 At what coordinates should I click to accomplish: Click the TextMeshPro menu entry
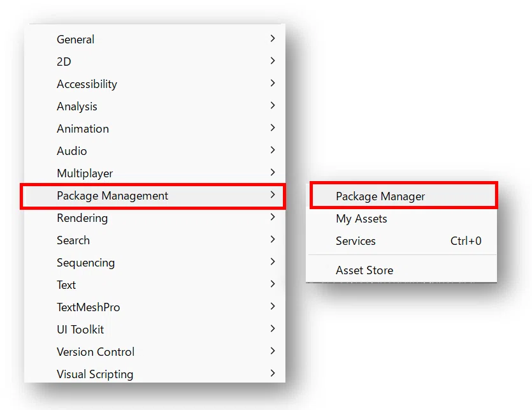coord(155,307)
